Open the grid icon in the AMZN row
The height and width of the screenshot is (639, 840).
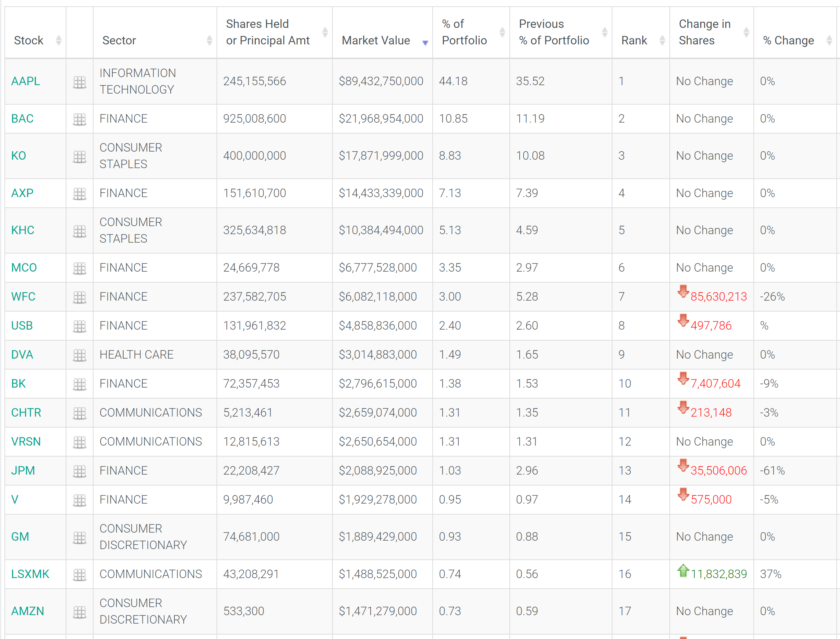point(80,612)
